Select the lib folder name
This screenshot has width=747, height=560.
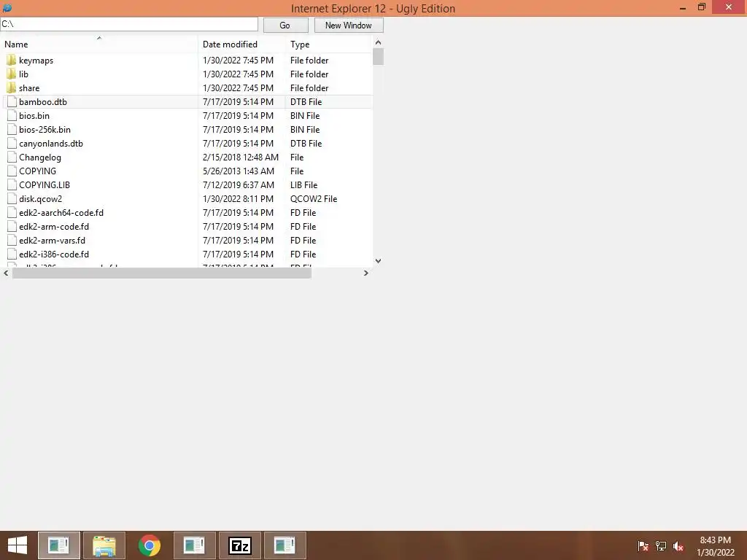click(x=24, y=74)
